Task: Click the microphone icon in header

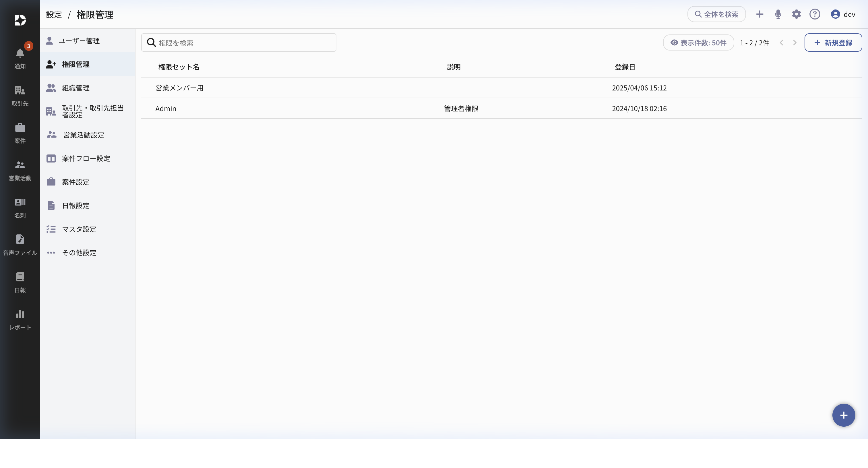Action: click(778, 14)
